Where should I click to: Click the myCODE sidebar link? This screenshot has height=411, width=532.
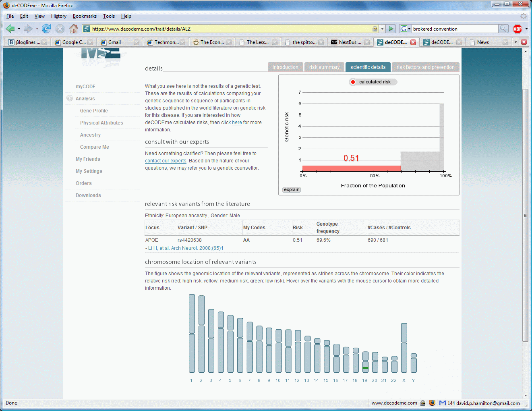tap(85, 87)
